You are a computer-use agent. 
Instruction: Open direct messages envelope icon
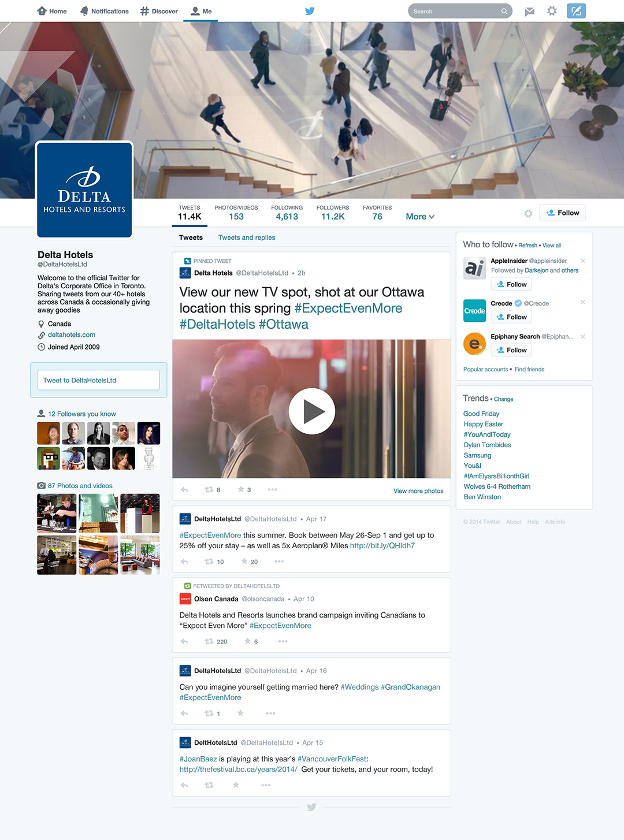(x=529, y=12)
